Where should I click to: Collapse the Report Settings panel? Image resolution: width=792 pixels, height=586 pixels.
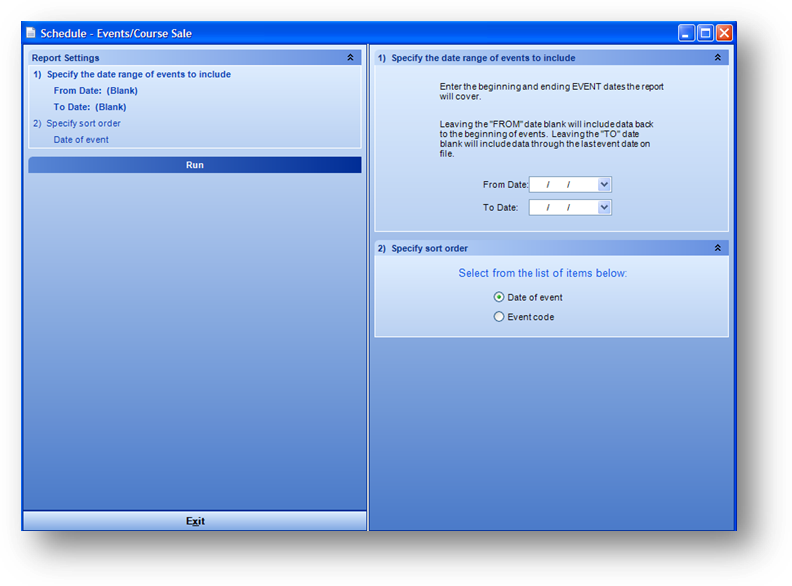[x=350, y=58]
